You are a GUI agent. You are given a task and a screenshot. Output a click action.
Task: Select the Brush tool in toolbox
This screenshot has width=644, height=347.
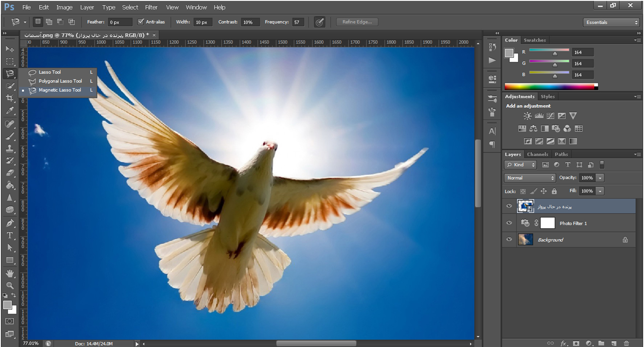point(10,136)
